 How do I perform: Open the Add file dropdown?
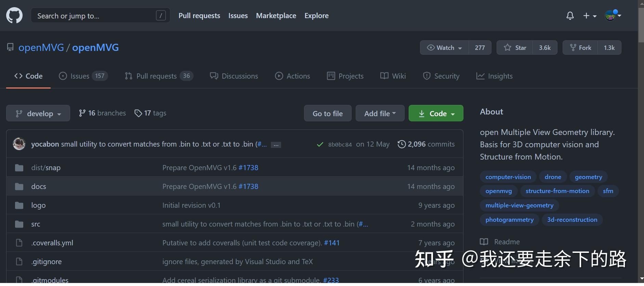point(380,113)
